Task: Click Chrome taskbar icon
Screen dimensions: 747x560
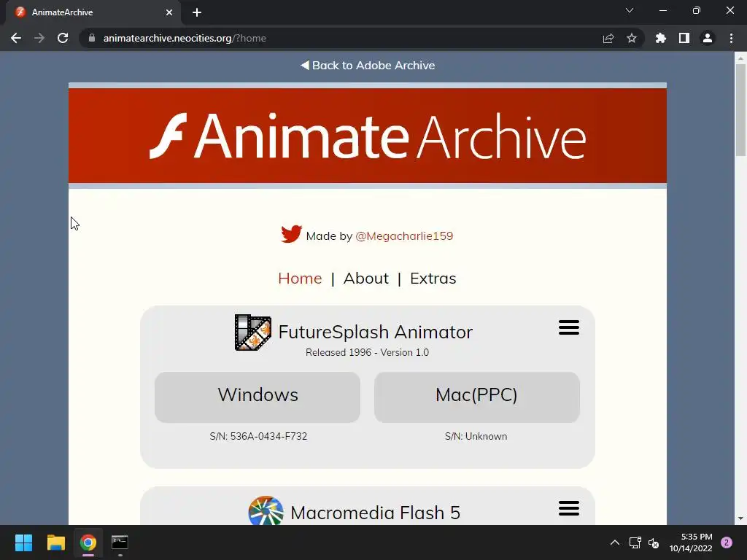Action: (88, 542)
